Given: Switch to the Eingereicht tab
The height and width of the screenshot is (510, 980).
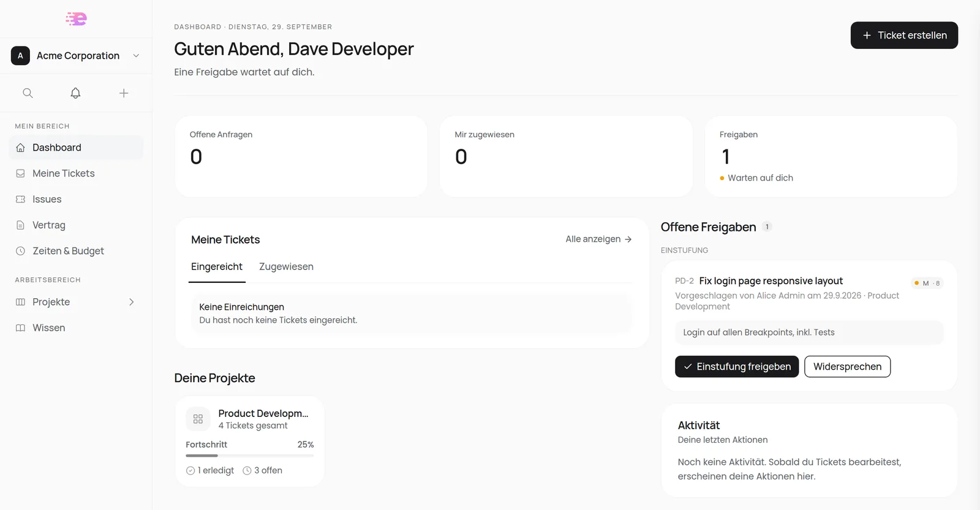Looking at the screenshot, I should [217, 267].
